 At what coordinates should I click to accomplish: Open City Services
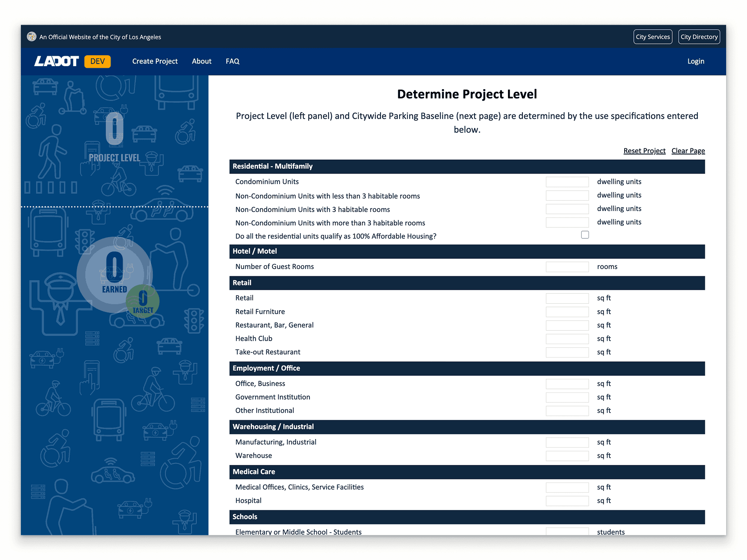(653, 37)
